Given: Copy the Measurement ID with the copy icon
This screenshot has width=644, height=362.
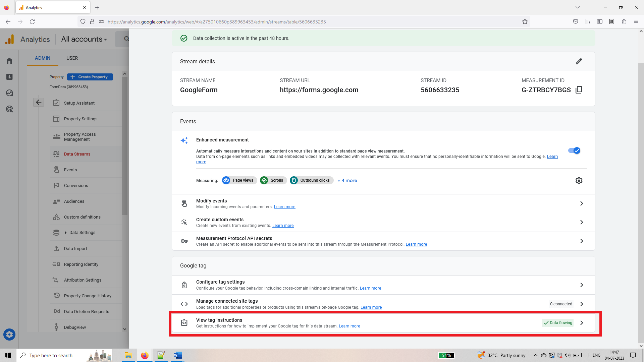Looking at the screenshot, I should [579, 90].
